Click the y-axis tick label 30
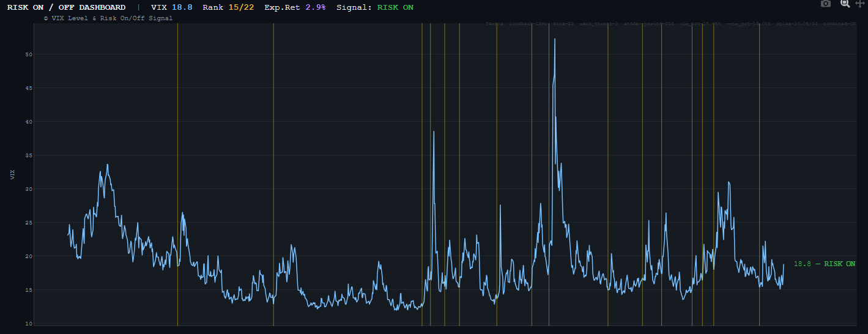This screenshot has height=334, width=868. click(28, 189)
